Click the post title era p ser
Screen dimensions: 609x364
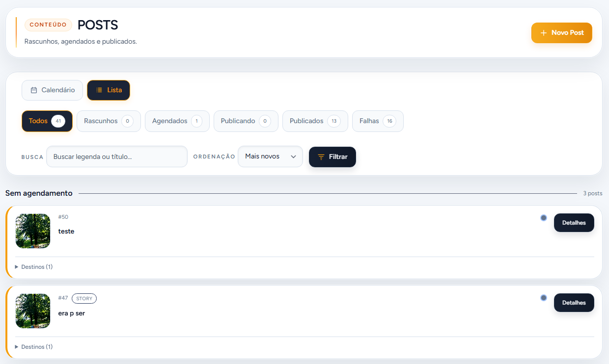[x=72, y=313]
